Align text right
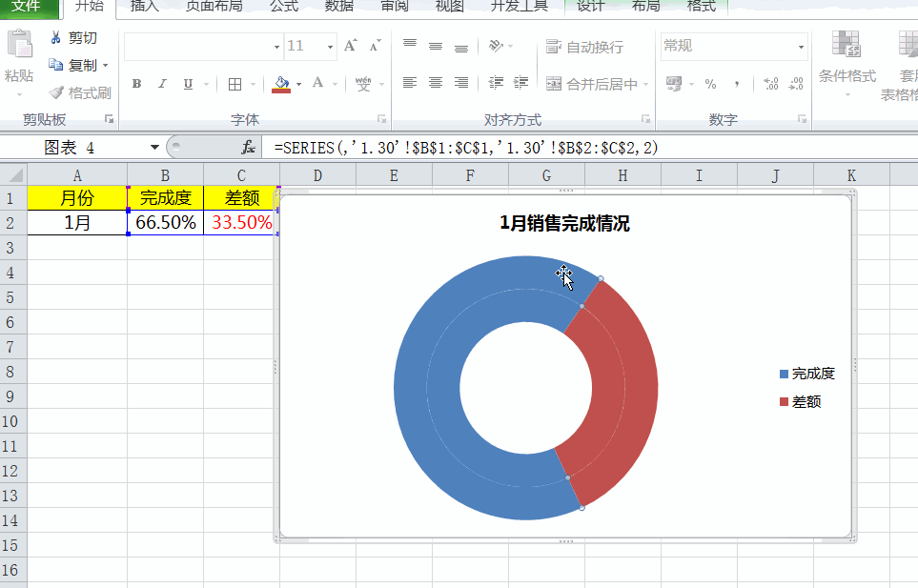This screenshot has height=588, width=918. (461, 83)
